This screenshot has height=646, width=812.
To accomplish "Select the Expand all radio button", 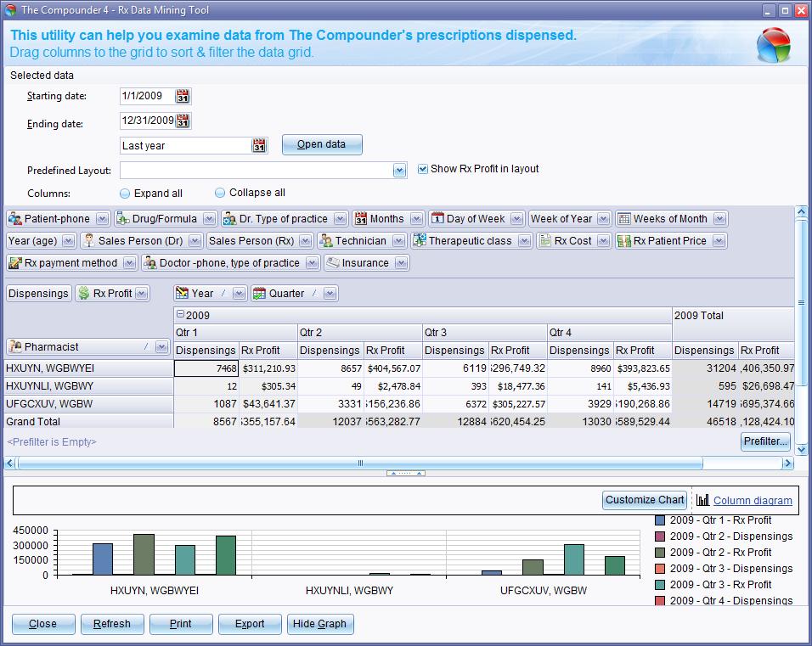I will click(125, 194).
